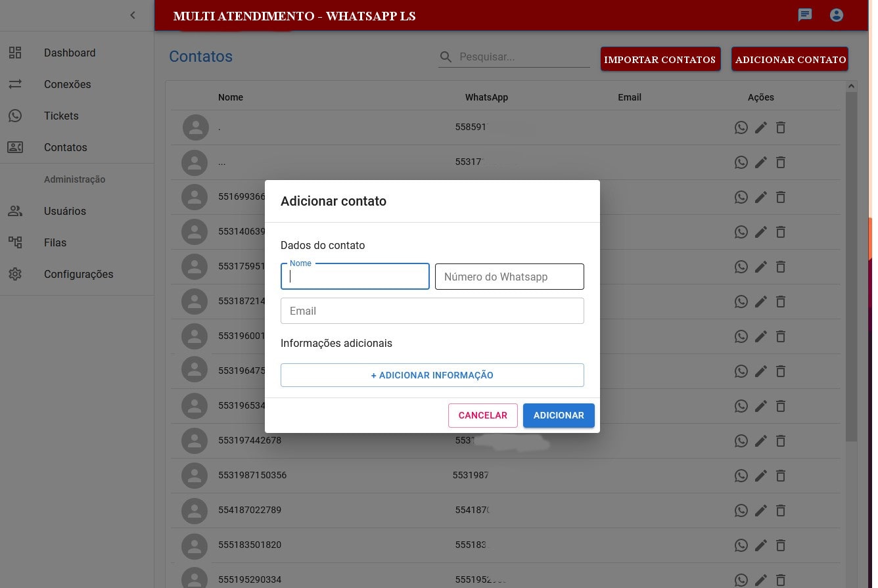This screenshot has width=878, height=588.
Task: Delete contact 555183501820
Action: pos(781,545)
